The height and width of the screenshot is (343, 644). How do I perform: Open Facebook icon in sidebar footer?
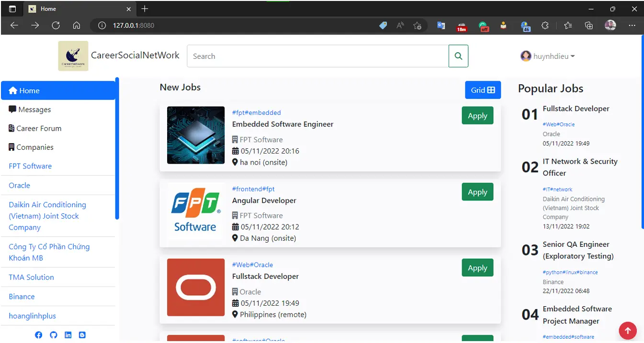tap(39, 335)
